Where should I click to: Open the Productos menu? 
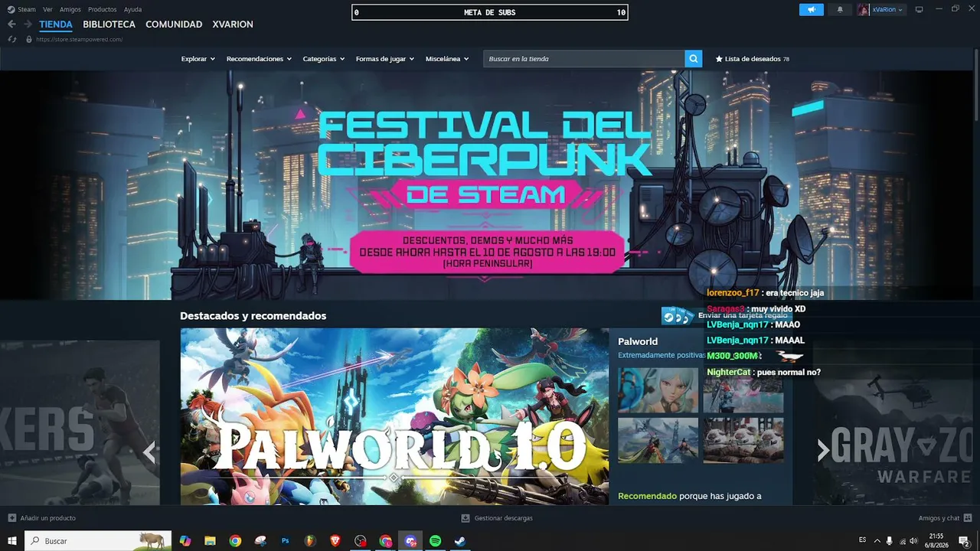tap(103, 9)
